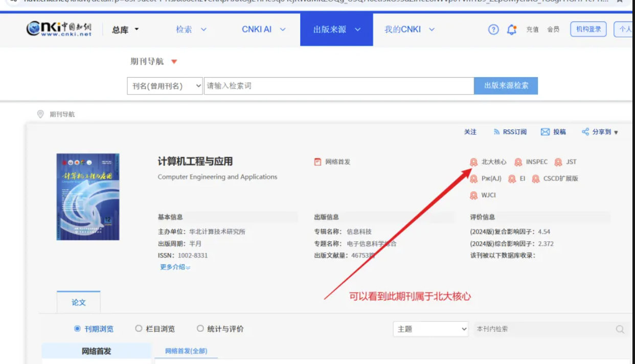This screenshot has height=364, width=635.
Task: Click the 网络首发 calendar icon
Action: (318, 162)
